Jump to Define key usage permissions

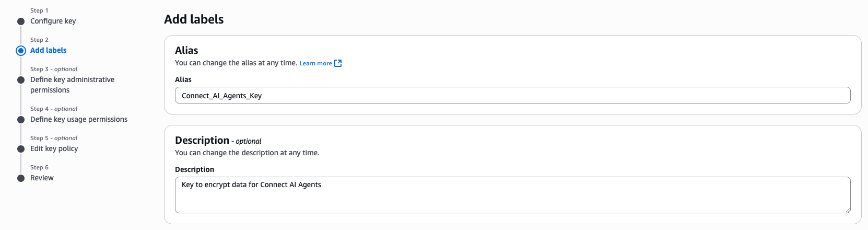point(79,119)
